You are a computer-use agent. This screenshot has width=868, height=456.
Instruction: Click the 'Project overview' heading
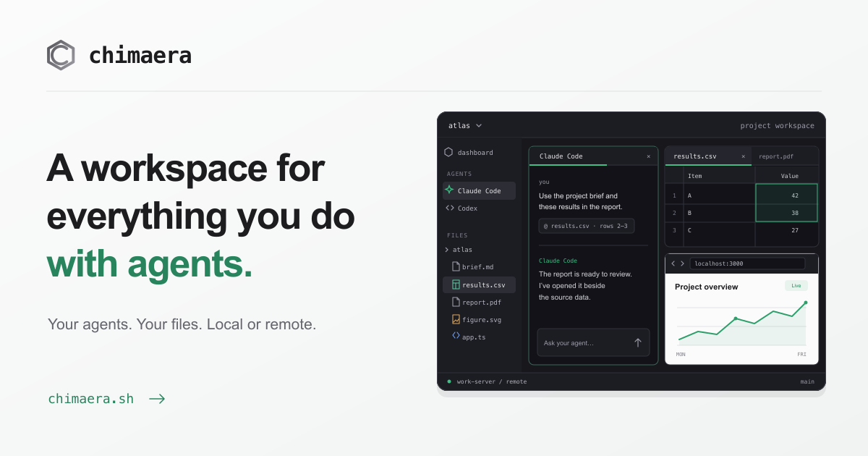[707, 287]
